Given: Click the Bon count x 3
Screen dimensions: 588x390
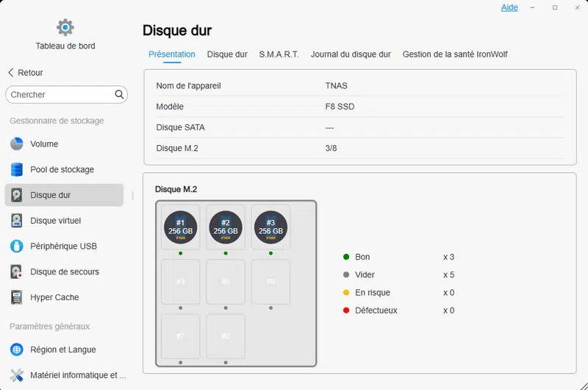Looking at the screenshot, I should tap(449, 257).
